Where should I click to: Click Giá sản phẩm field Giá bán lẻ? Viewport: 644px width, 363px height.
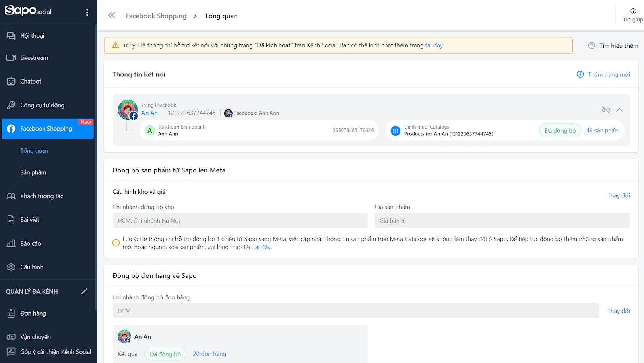click(502, 221)
